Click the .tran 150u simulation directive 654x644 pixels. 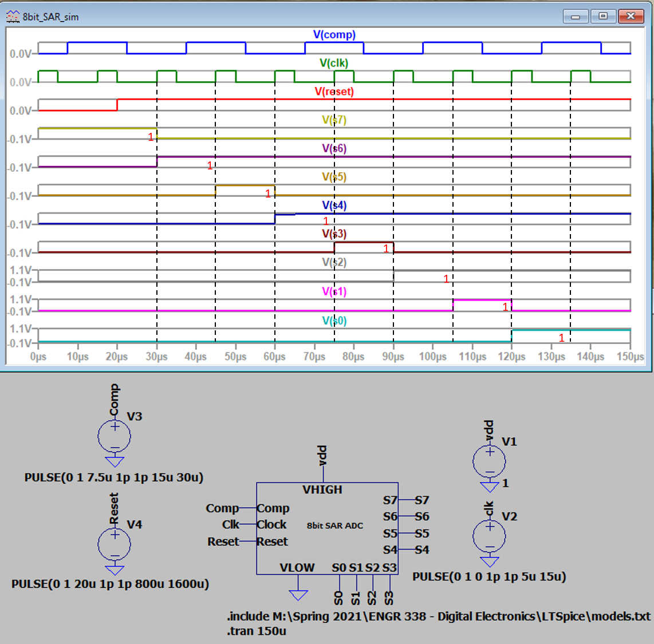coord(257,631)
